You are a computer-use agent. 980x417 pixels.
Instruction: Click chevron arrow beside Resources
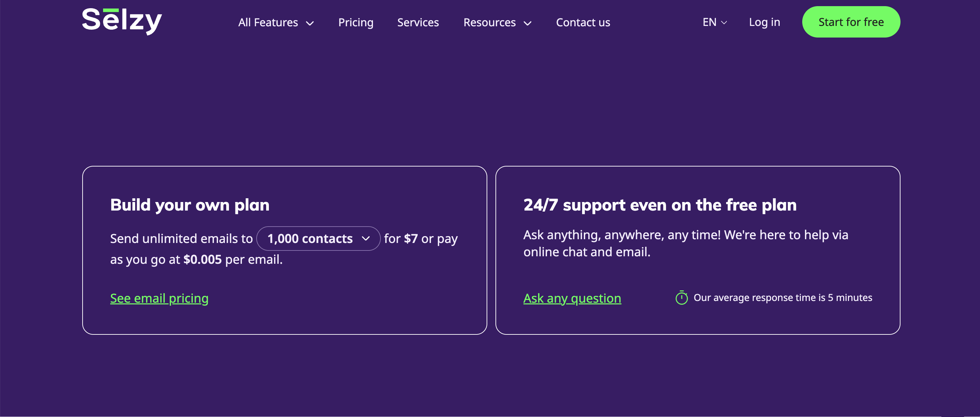[527, 23]
